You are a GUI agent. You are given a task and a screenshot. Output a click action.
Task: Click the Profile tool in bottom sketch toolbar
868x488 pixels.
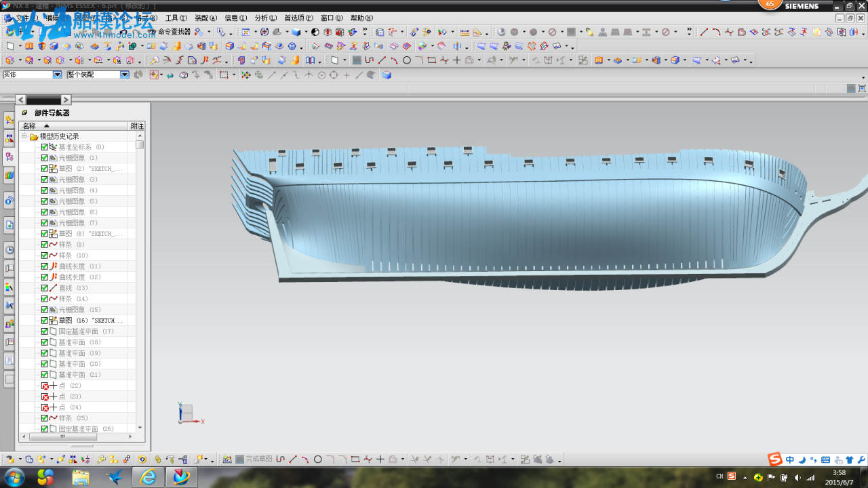[281, 459]
